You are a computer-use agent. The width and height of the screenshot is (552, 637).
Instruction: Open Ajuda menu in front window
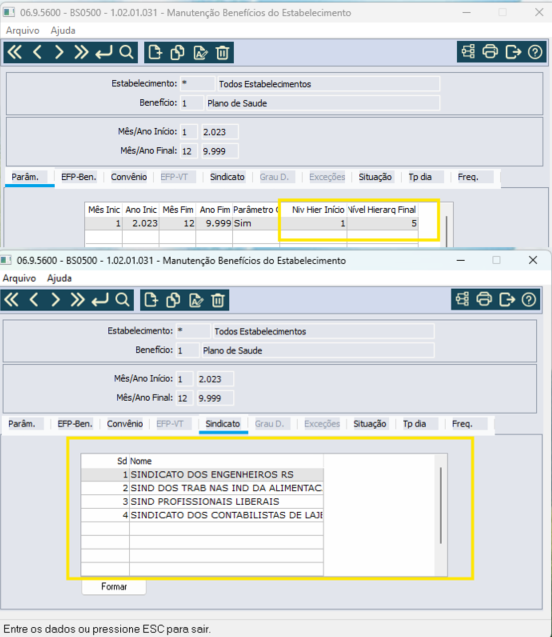(x=59, y=278)
